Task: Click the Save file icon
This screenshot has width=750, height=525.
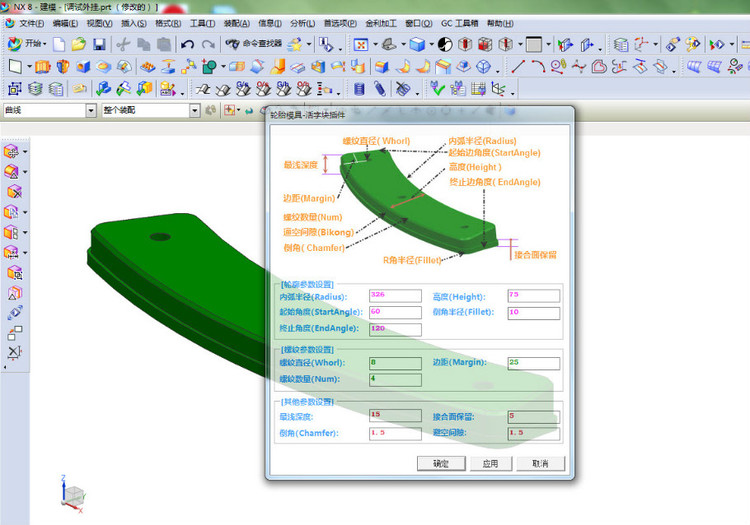Action: [99, 44]
